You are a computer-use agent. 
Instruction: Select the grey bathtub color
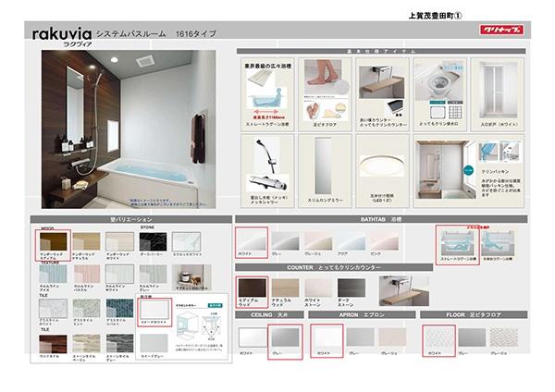[x=285, y=242]
